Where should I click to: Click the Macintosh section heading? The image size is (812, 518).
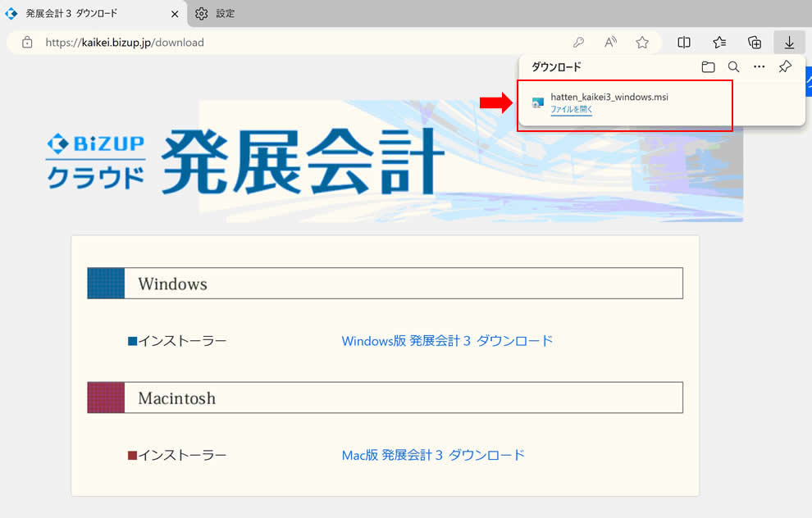(385, 398)
